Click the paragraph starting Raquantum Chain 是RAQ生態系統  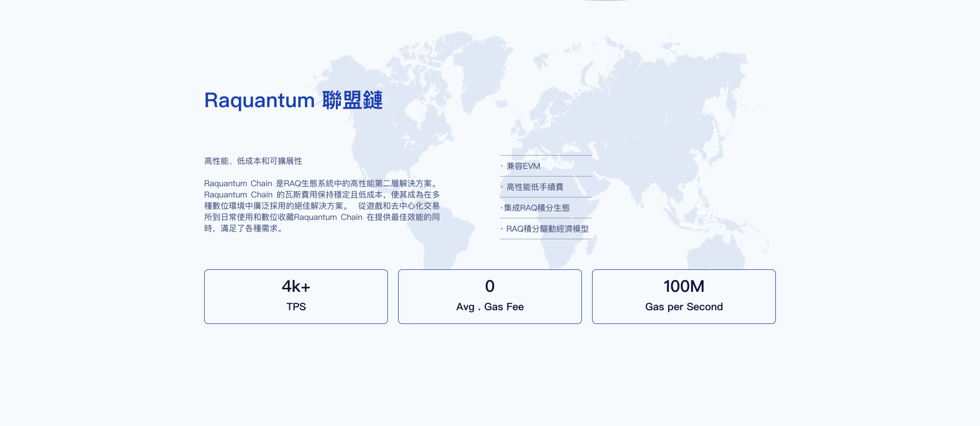[x=322, y=206]
